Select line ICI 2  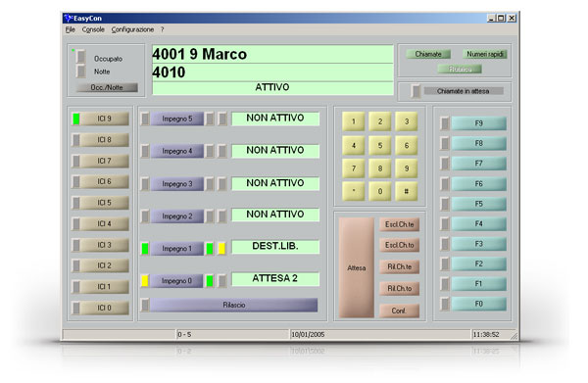(105, 265)
